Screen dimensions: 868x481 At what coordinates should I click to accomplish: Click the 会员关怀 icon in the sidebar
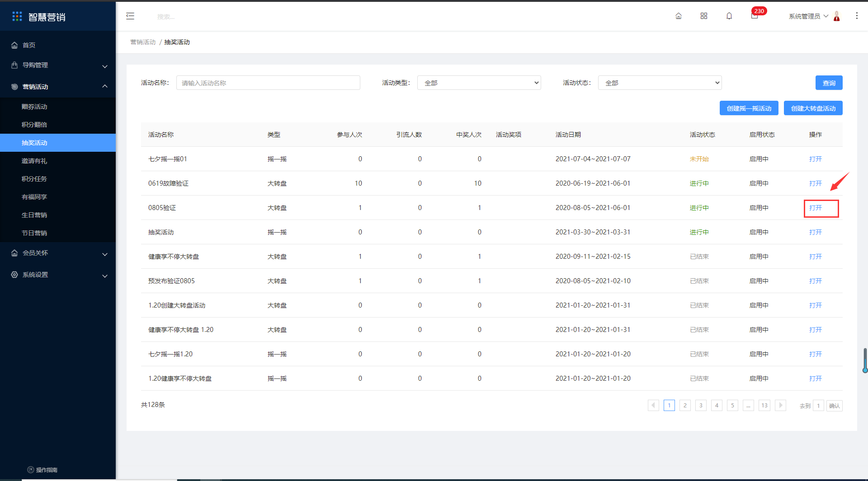[x=14, y=253]
